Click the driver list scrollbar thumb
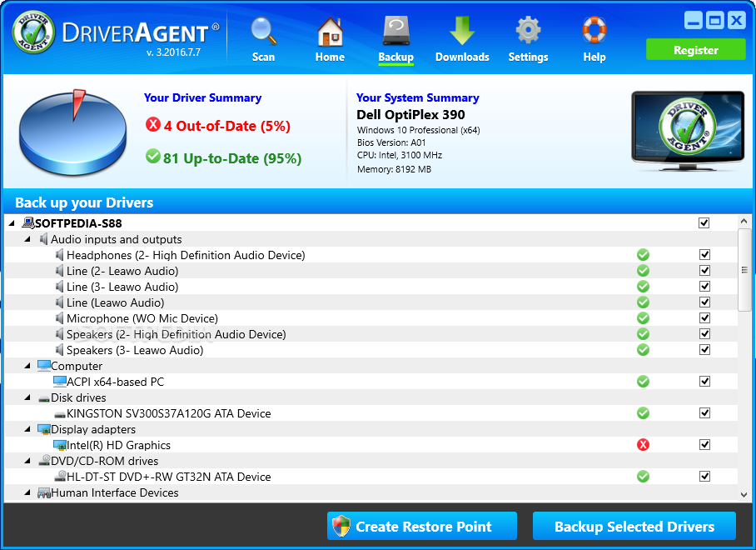The height and width of the screenshot is (550, 756). coord(744,270)
